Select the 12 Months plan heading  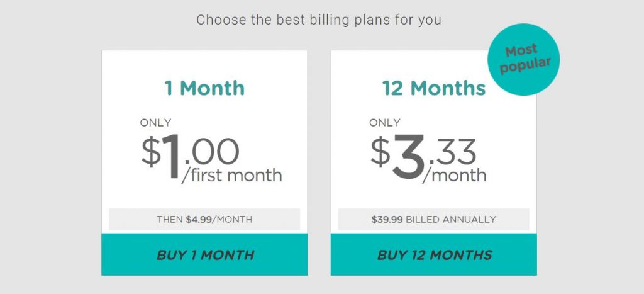(434, 88)
